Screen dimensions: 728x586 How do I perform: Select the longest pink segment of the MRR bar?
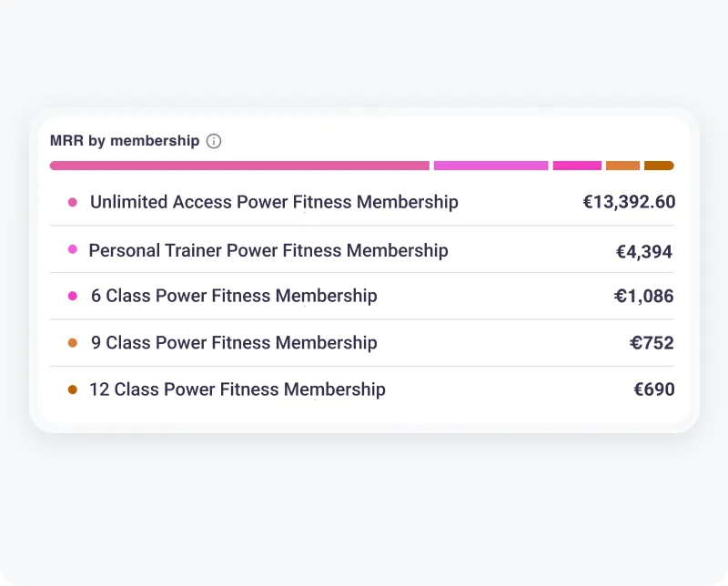(x=239, y=166)
